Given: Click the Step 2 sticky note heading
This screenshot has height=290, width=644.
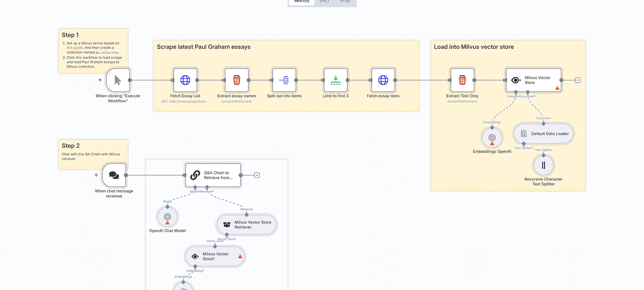Looking at the screenshot, I should tap(71, 146).
